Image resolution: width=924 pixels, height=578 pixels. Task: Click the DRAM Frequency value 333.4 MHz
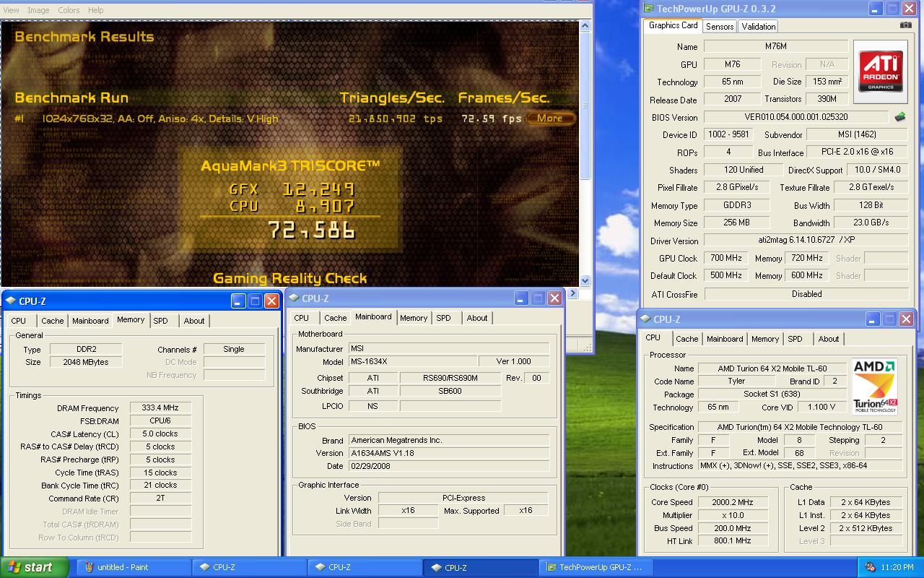click(160, 408)
